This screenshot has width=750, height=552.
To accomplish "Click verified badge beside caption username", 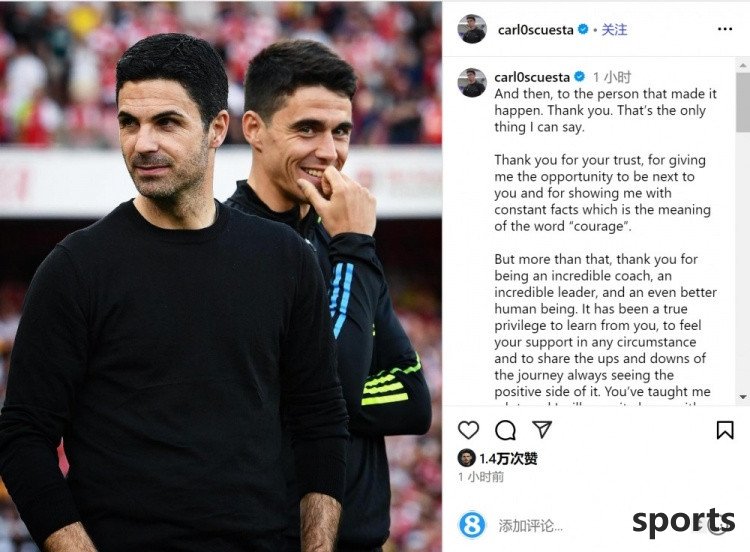I will [x=579, y=77].
